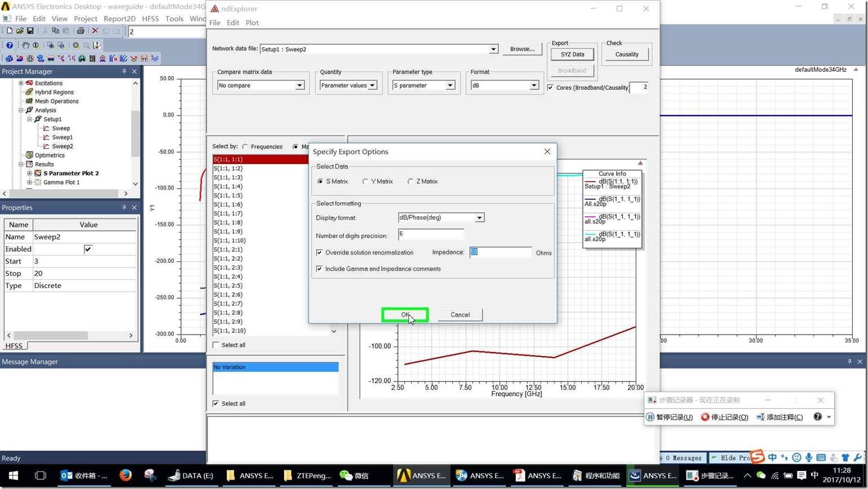
Task: Open the Format dB dropdown
Action: click(x=533, y=85)
